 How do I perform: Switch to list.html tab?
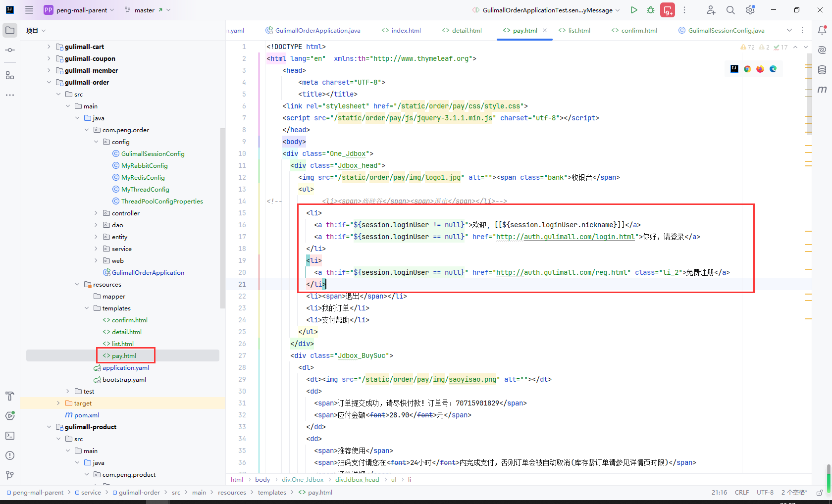click(574, 30)
